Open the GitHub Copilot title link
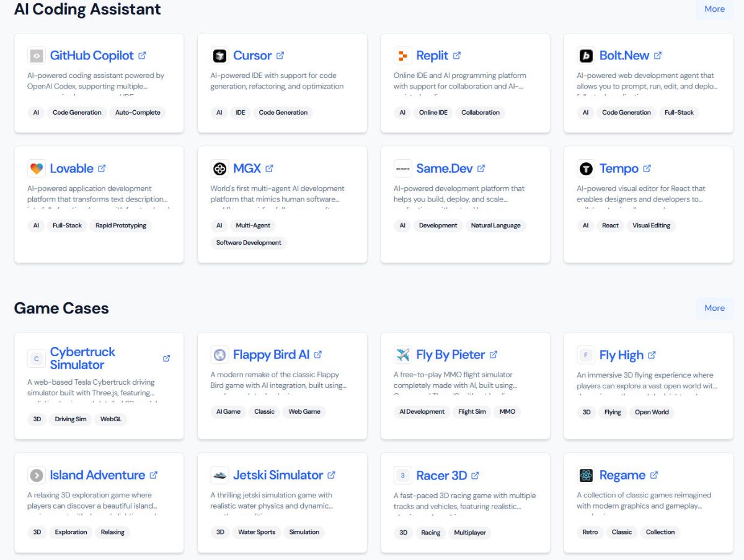This screenshot has width=744, height=560. click(92, 55)
